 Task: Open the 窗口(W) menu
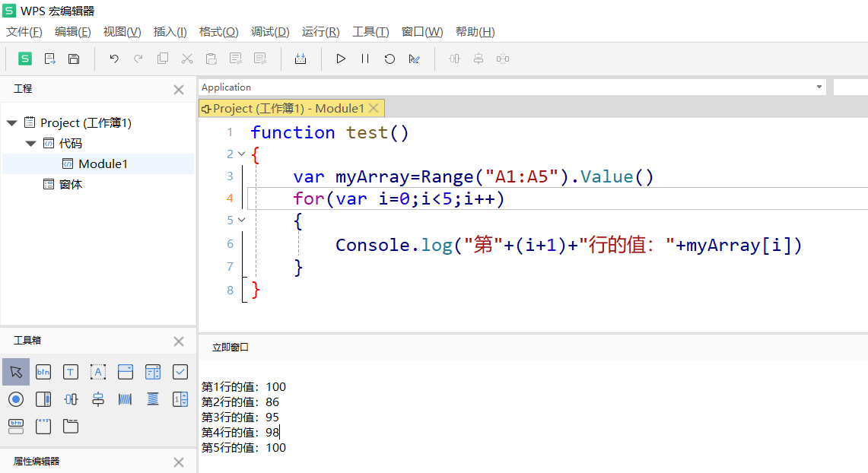click(421, 31)
